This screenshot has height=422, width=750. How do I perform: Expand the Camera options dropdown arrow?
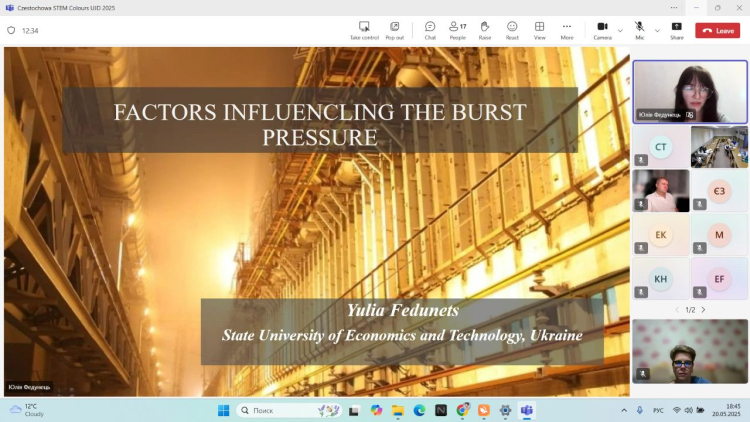620,30
